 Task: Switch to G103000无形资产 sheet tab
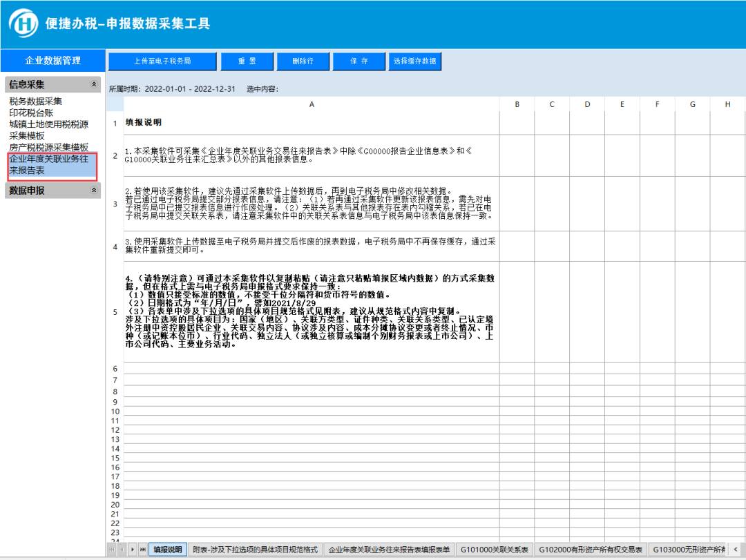click(689, 550)
